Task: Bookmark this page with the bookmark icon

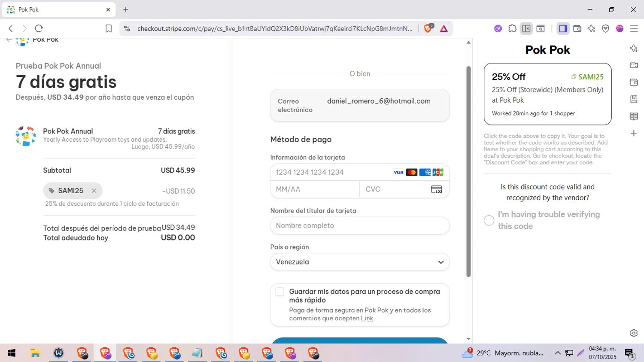Action: point(109,28)
